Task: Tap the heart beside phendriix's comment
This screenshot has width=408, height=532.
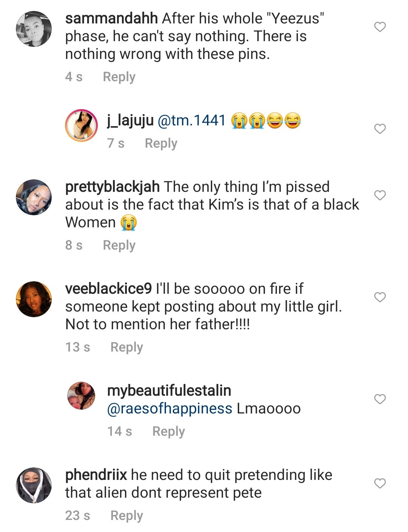Action: 380,483
